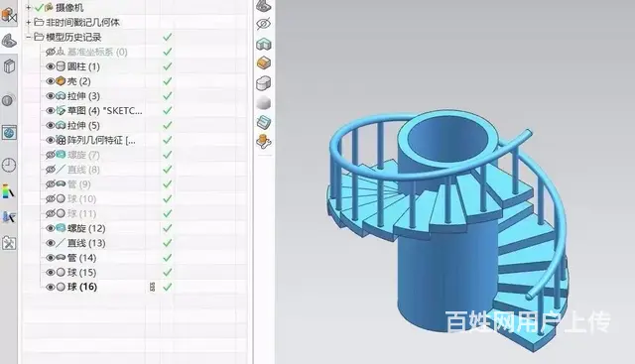The height and width of the screenshot is (364, 635).
Task: Open the Assembly Navigator sidebar tab
Action: (x=9, y=16)
